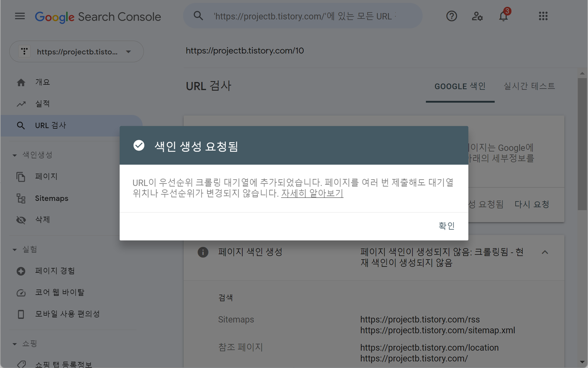Open the Google apps grid
The image size is (588, 368).
[543, 16]
